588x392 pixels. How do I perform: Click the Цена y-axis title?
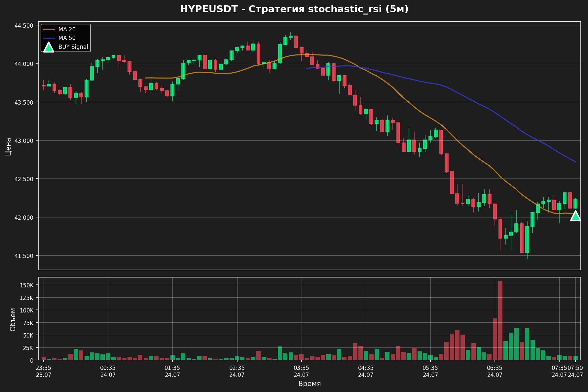[8, 147]
